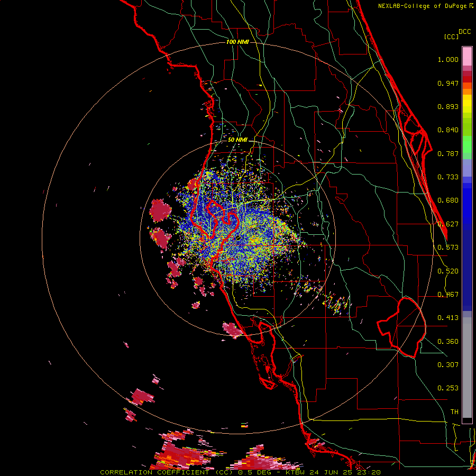Select the 0.307 scale value
This screenshot has height=476, width=476.
point(448,365)
